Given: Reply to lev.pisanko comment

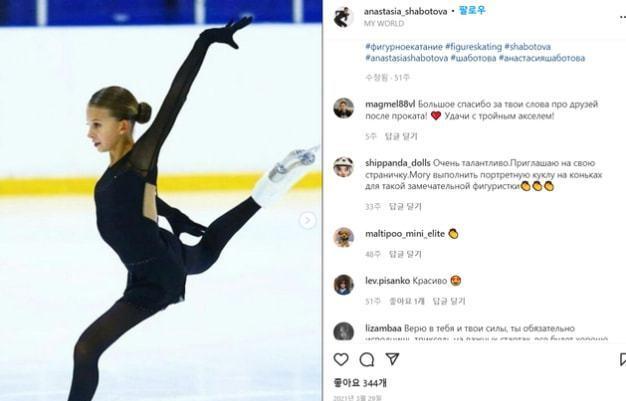Looking at the screenshot, I should (449, 301).
